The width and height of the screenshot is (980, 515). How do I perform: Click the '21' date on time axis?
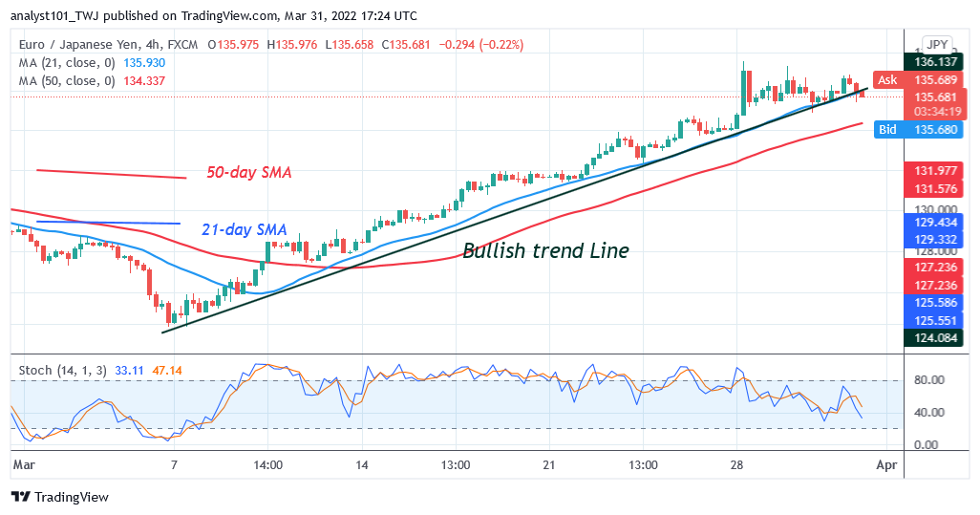coord(549,465)
